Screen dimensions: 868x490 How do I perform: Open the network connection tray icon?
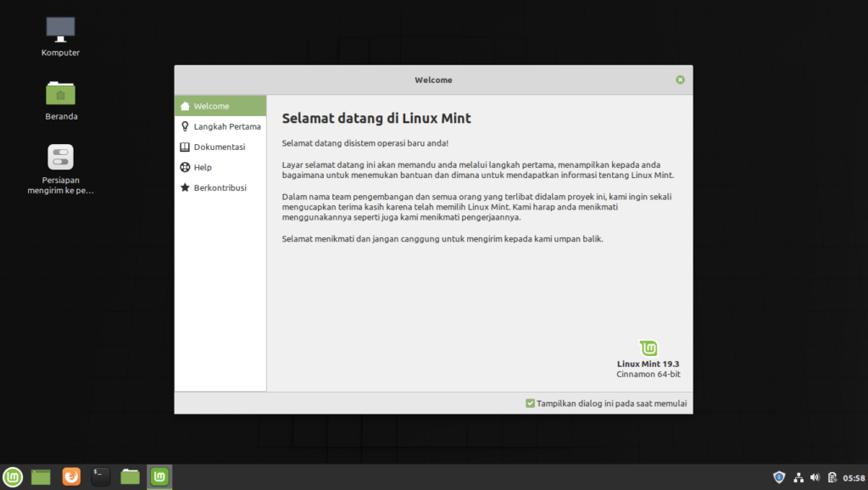(x=798, y=477)
